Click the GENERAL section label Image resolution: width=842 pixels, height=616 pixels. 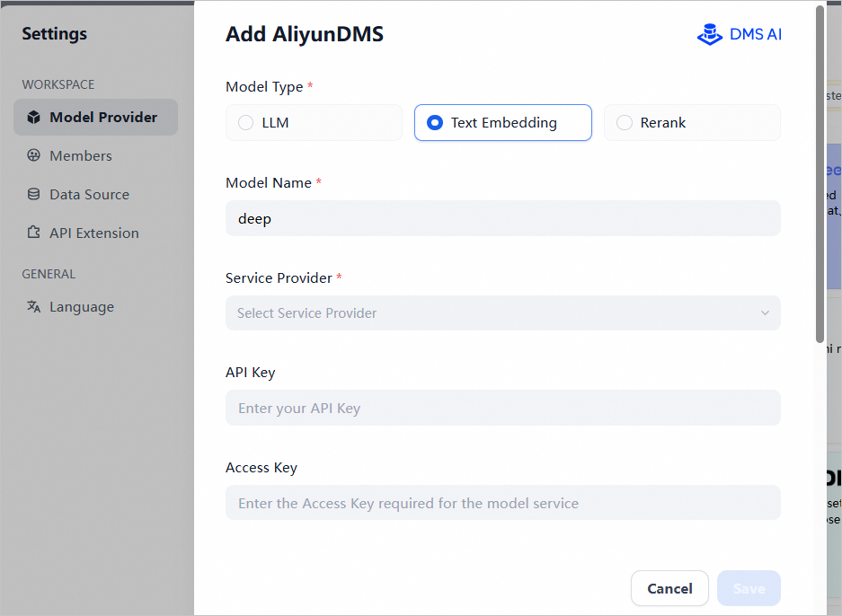49,274
